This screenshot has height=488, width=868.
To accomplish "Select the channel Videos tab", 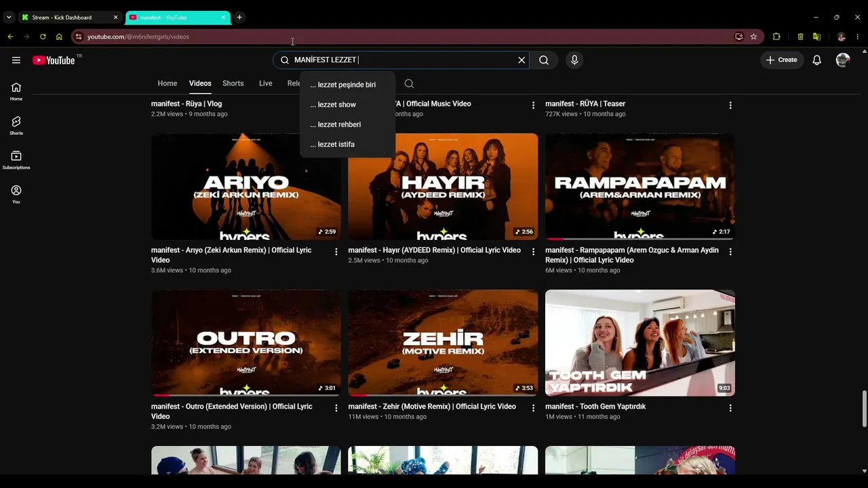I will pyautogui.click(x=200, y=83).
